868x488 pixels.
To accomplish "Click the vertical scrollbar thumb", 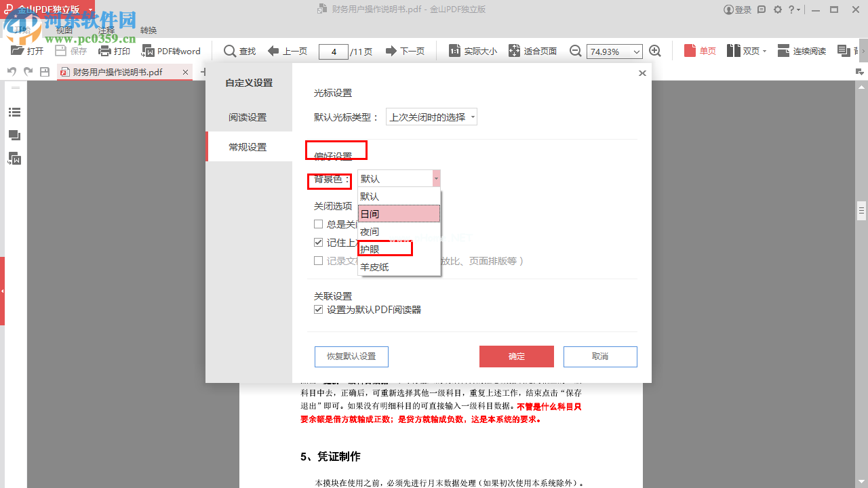I will pyautogui.click(x=862, y=210).
